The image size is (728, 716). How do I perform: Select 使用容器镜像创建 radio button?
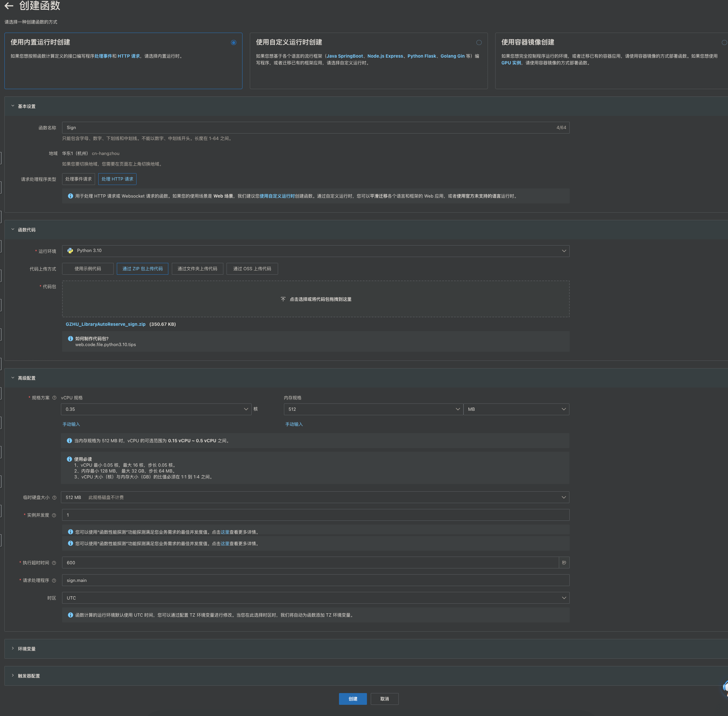[x=724, y=43]
